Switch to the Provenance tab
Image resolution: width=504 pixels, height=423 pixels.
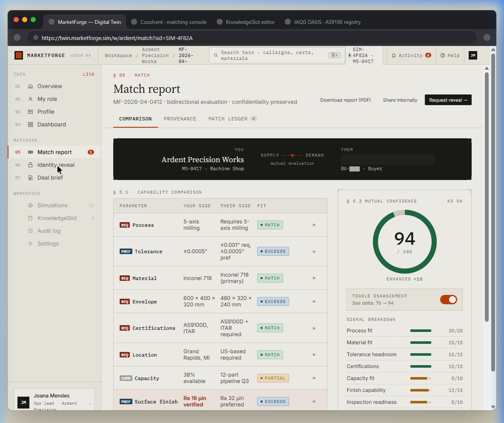click(x=180, y=119)
